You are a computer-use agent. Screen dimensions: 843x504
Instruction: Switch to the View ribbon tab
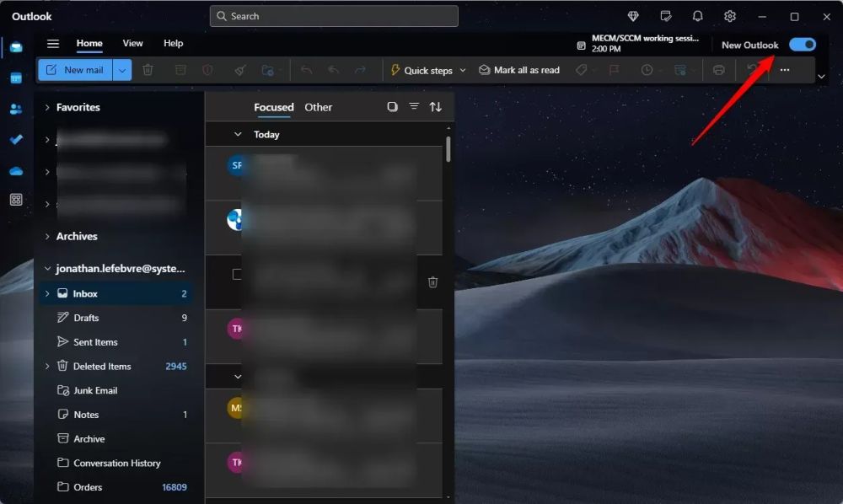point(132,43)
